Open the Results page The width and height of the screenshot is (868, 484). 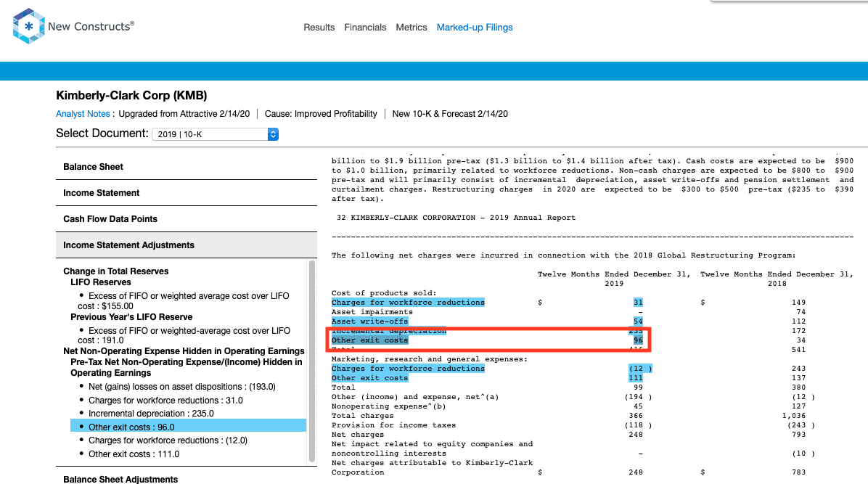click(319, 27)
